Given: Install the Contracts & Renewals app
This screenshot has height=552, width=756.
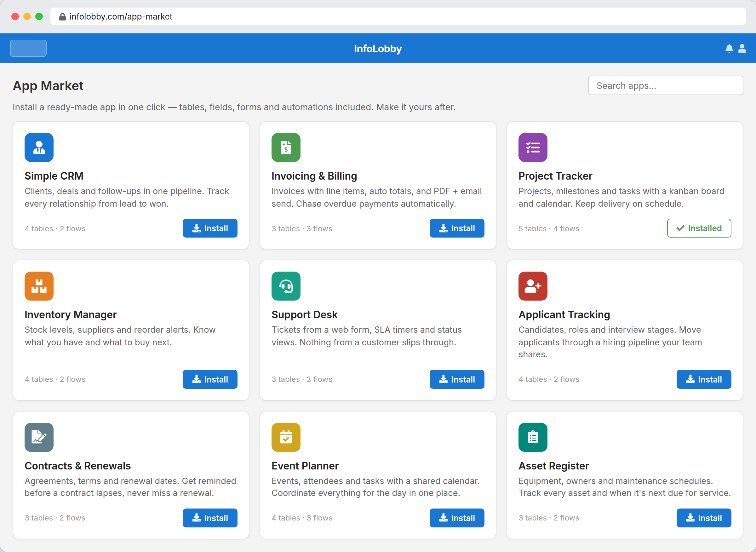Looking at the screenshot, I should point(210,518).
